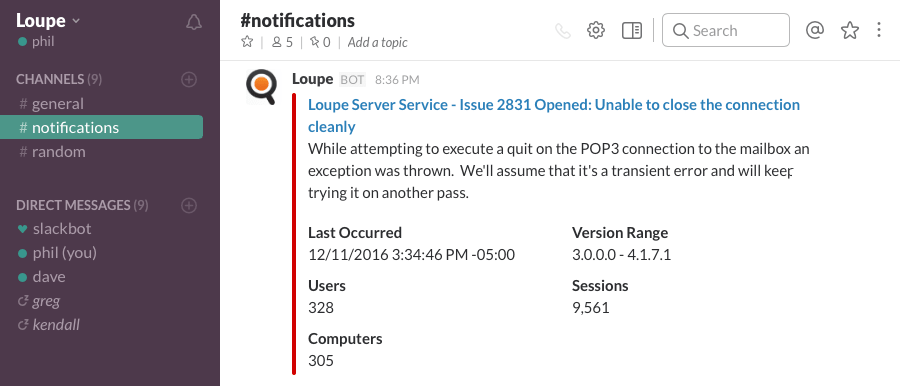Viewport: 900px width, 386px height.
Task: Click into the Search field
Action: 726,30
